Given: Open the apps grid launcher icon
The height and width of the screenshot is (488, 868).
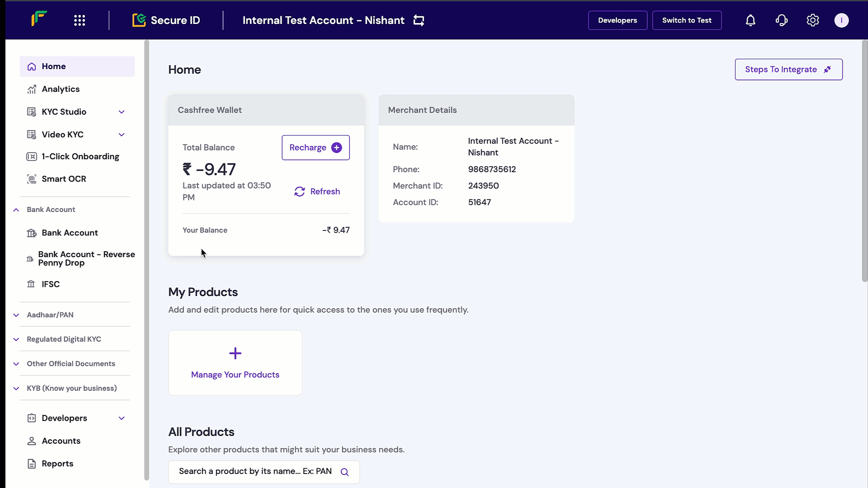Looking at the screenshot, I should (x=80, y=20).
